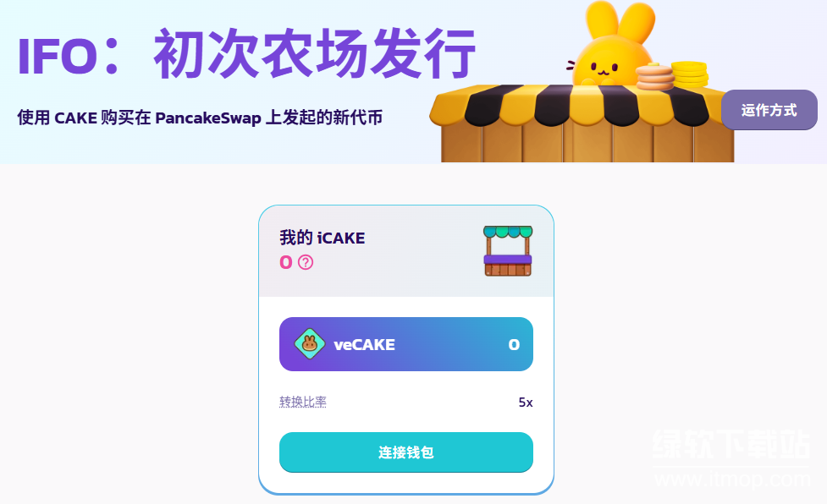Click the 5x conversion ratio value
This screenshot has height=504, width=827.
pos(526,403)
